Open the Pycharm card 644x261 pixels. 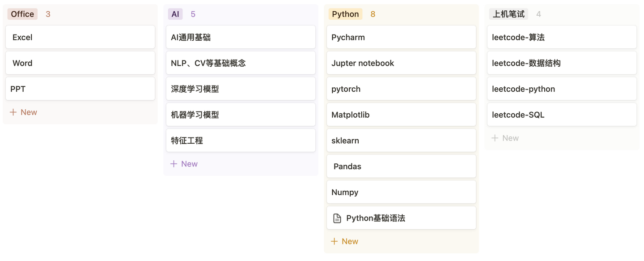401,37
